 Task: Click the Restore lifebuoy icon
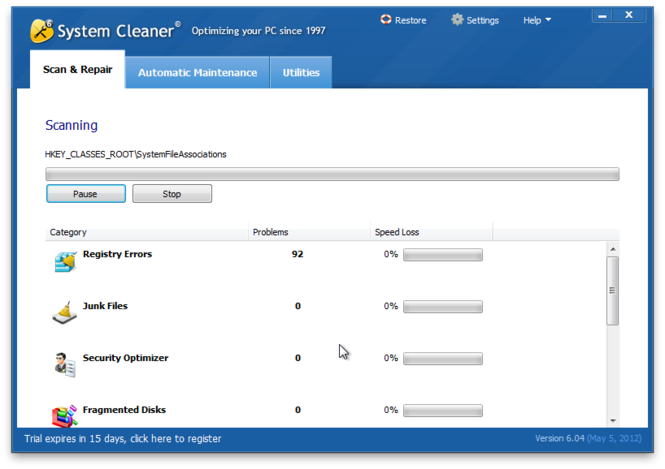[x=386, y=20]
